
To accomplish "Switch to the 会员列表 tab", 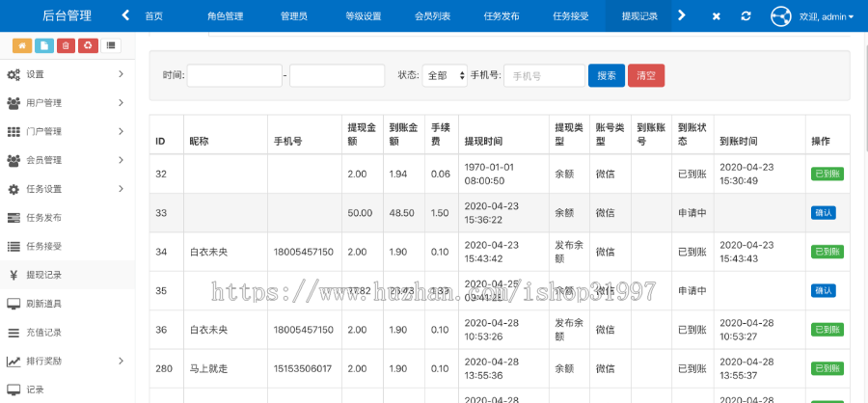I will point(432,16).
